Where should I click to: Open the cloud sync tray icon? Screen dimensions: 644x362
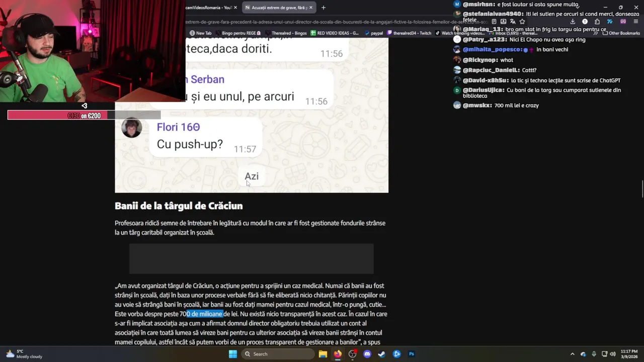[583, 354]
